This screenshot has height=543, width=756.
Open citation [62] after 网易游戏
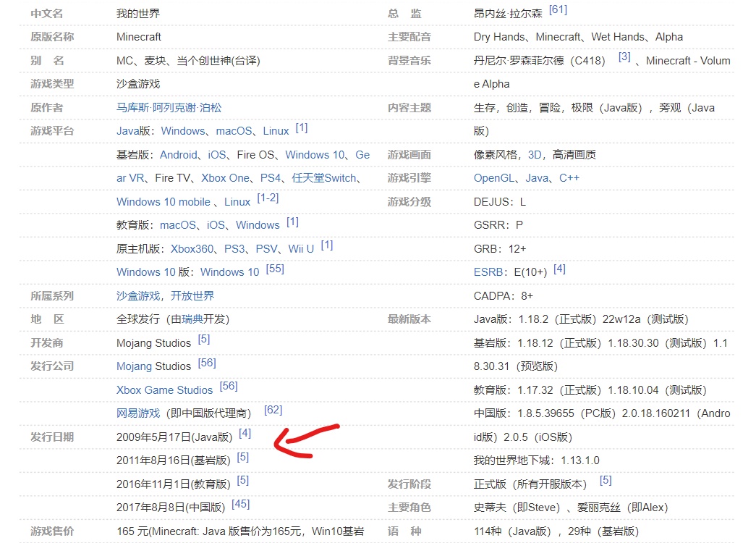(x=273, y=410)
